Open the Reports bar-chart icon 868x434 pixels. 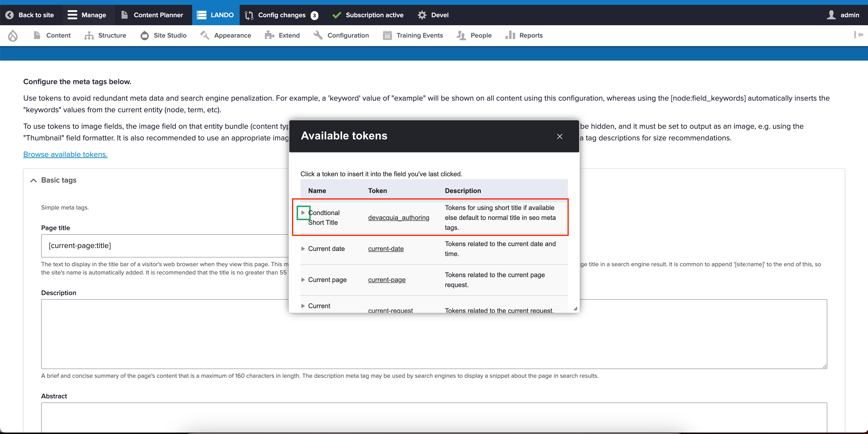[x=510, y=35]
